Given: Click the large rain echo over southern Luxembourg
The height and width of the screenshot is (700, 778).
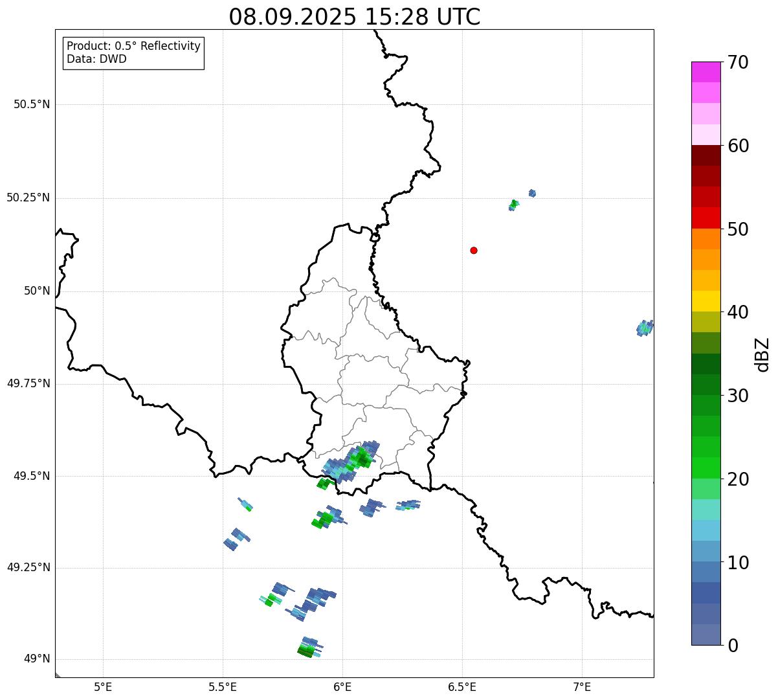Looking at the screenshot, I should click(x=351, y=461).
